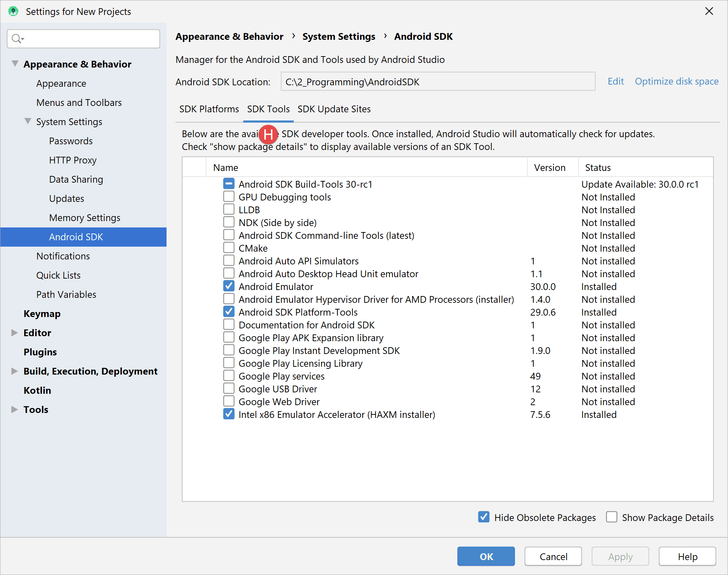Expand Build, Execution, Deployment arrow
Screen dimensions: 728x575
tap(15, 371)
